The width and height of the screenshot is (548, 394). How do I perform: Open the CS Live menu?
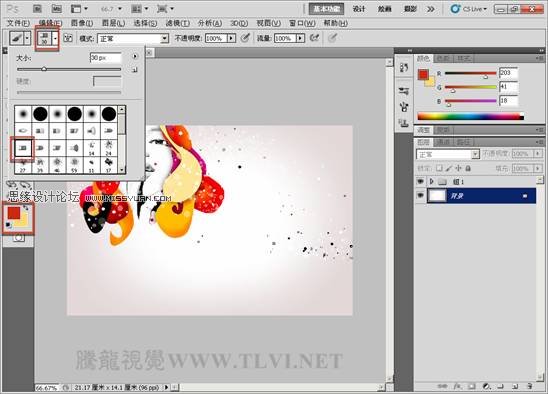pyautogui.click(x=468, y=9)
